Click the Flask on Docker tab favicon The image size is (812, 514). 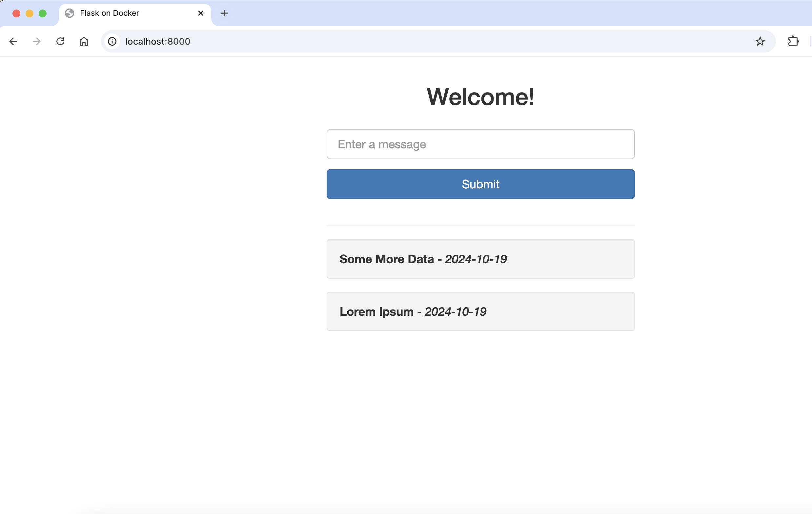tap(70, 13)
